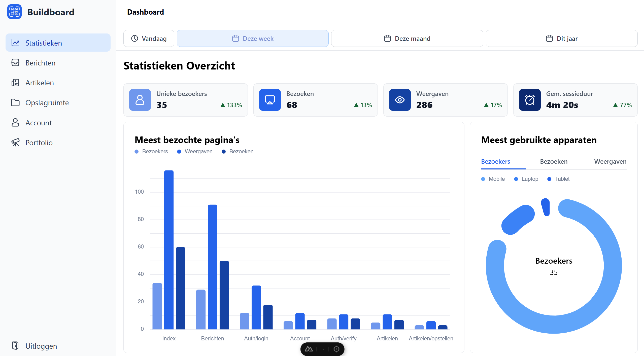Viewport: 644px width, 356px height.
Task: Open the Unieke bezoekers user icon
Action: click(140, 100)
